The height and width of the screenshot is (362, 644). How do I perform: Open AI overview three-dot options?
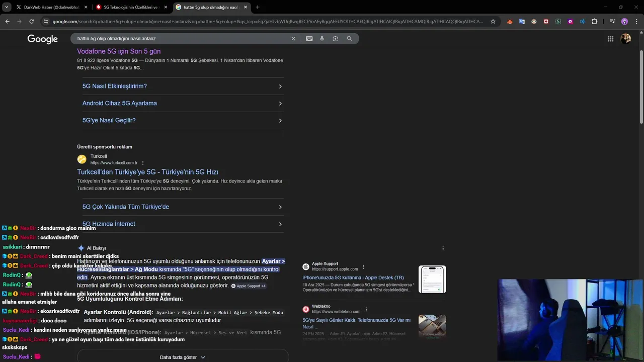[443, 248]
